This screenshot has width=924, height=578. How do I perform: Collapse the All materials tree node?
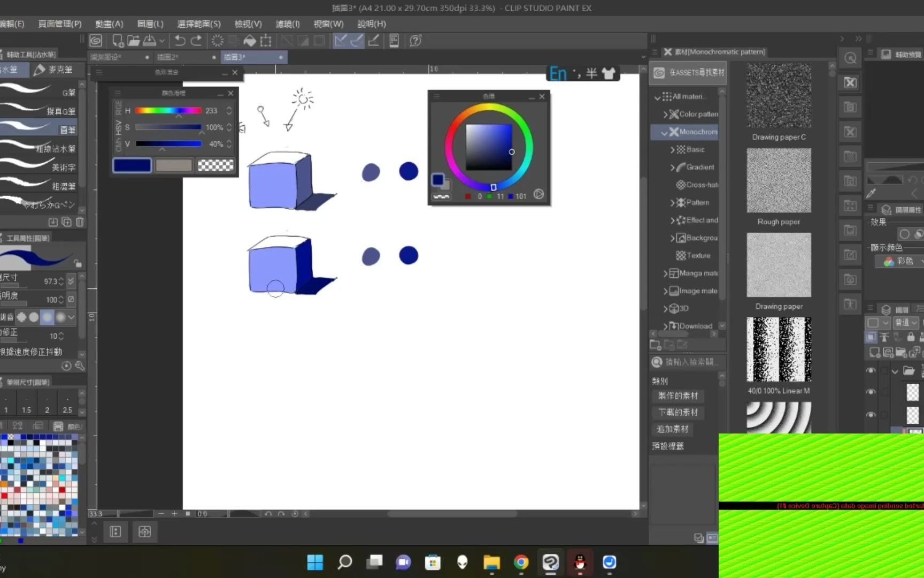click(x=657, y=97)
